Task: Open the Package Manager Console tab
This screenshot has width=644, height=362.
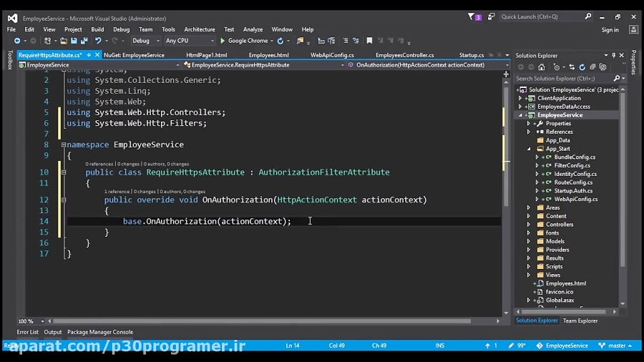Action: pyautogui.click(x=100, y=332)
